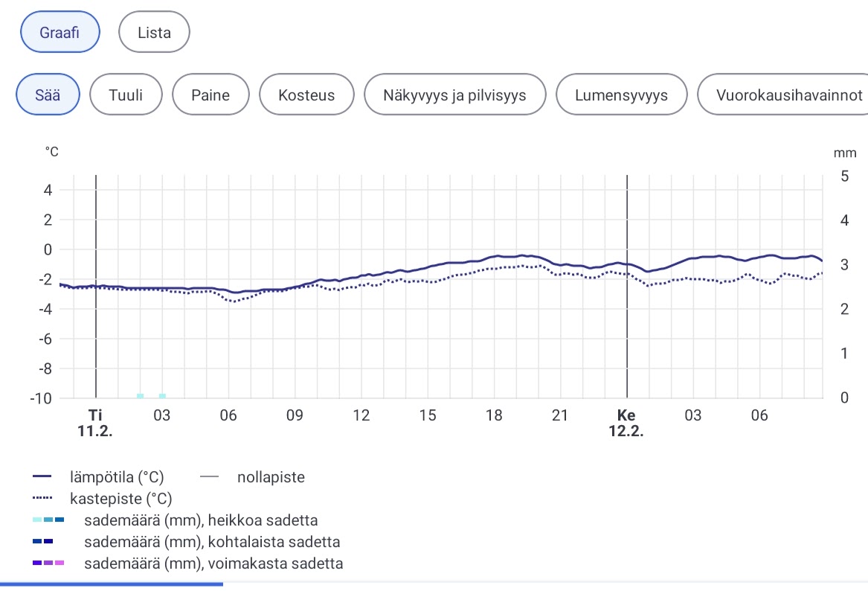
Task: Show the Paine chart
Action: (210, 95)
